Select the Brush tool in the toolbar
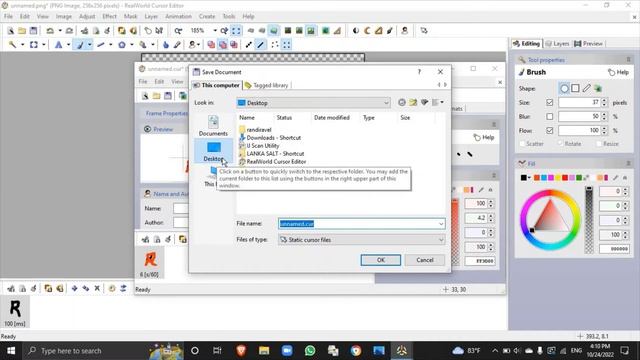The width and height of the screenshot is (640, 360). 80,45
